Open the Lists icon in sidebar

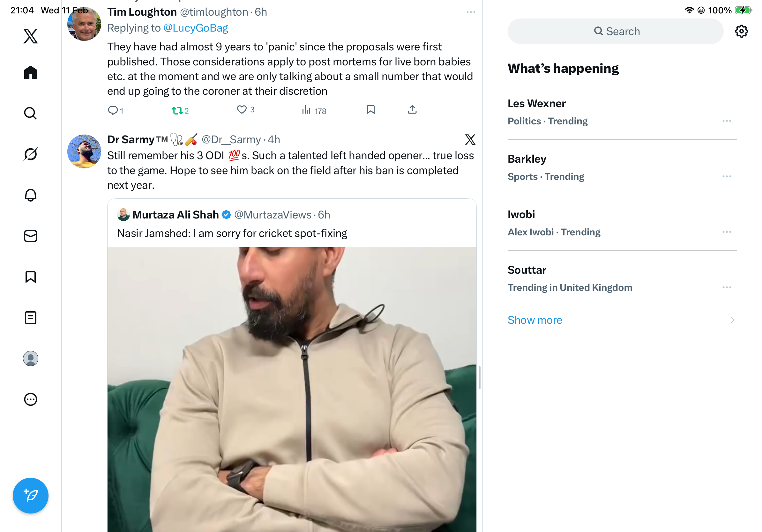pyautogui.click(x=31, y=317)
